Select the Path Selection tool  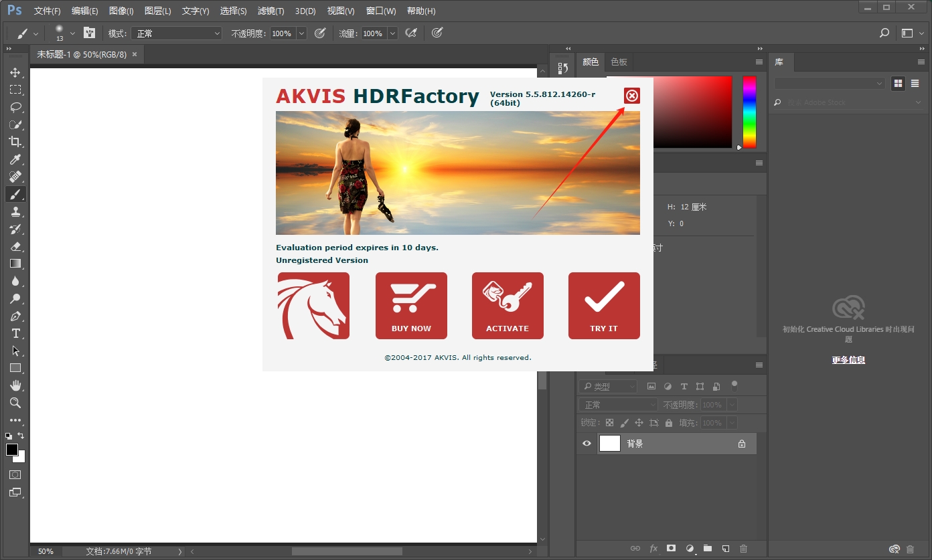tap(15, 351)
